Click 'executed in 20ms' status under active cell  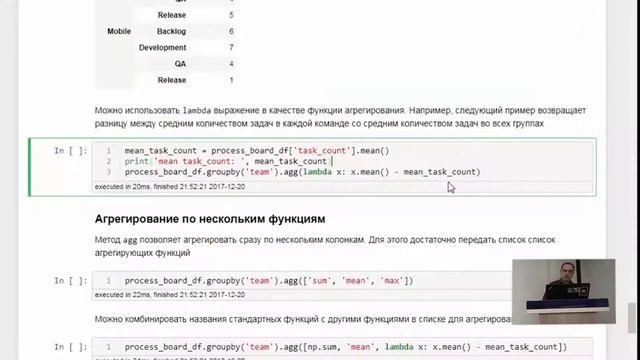point(170,187)
